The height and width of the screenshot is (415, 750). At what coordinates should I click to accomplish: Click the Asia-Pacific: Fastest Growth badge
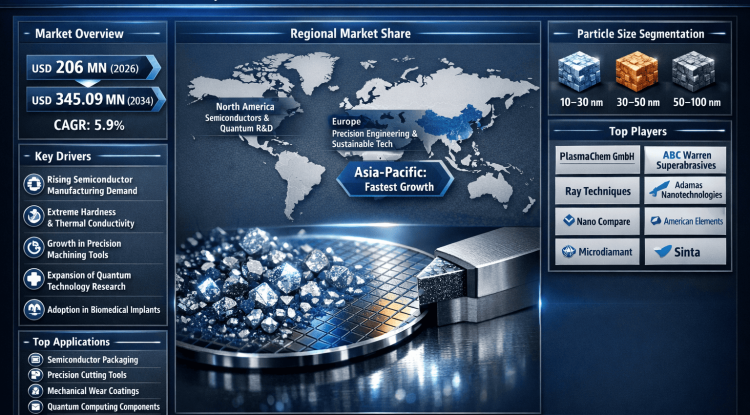(x=395, y=179)
